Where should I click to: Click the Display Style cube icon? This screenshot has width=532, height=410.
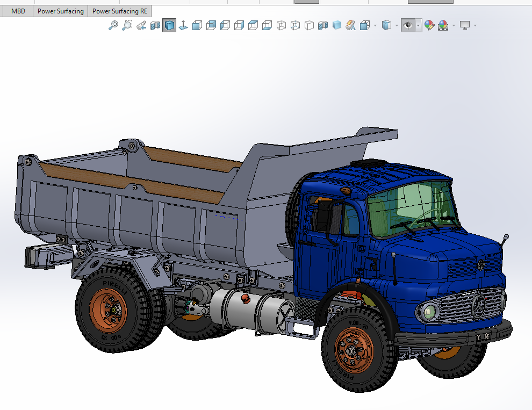click(386, 25)
